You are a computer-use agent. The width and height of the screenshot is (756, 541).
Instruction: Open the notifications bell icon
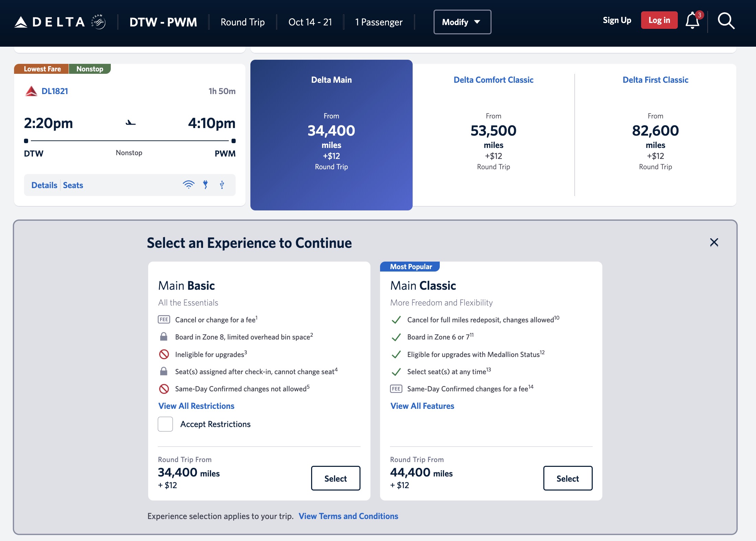(x=693, y=21)
